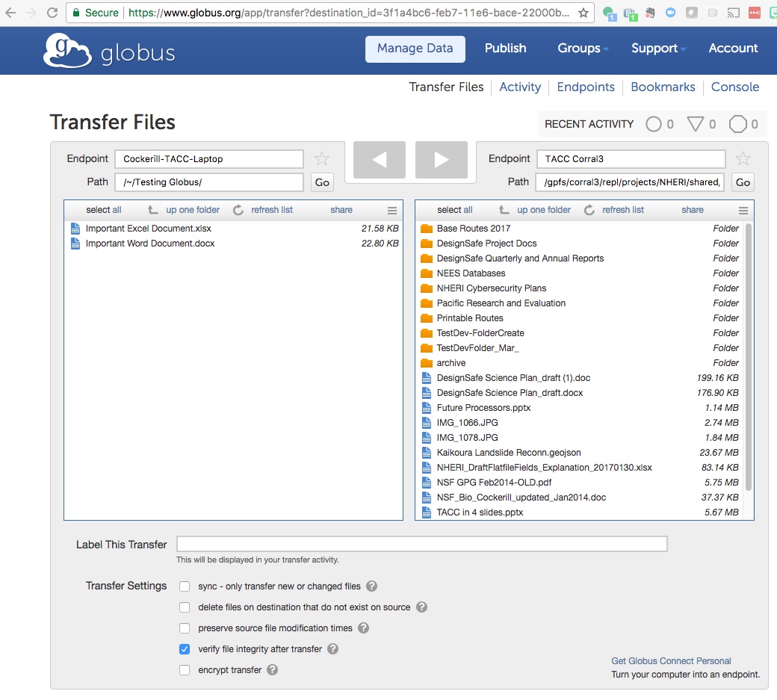Screen dimensions: 777x700
Task: Open help for preserve modification times
Action: tap(364, 628)
